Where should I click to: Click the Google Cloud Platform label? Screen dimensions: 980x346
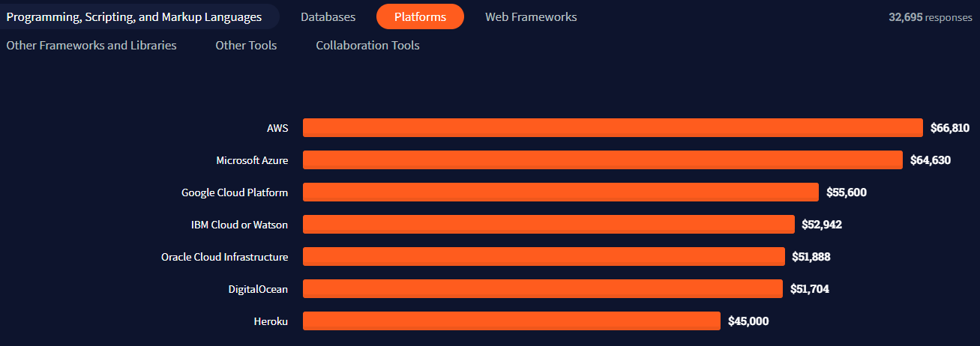coord(235,192)
